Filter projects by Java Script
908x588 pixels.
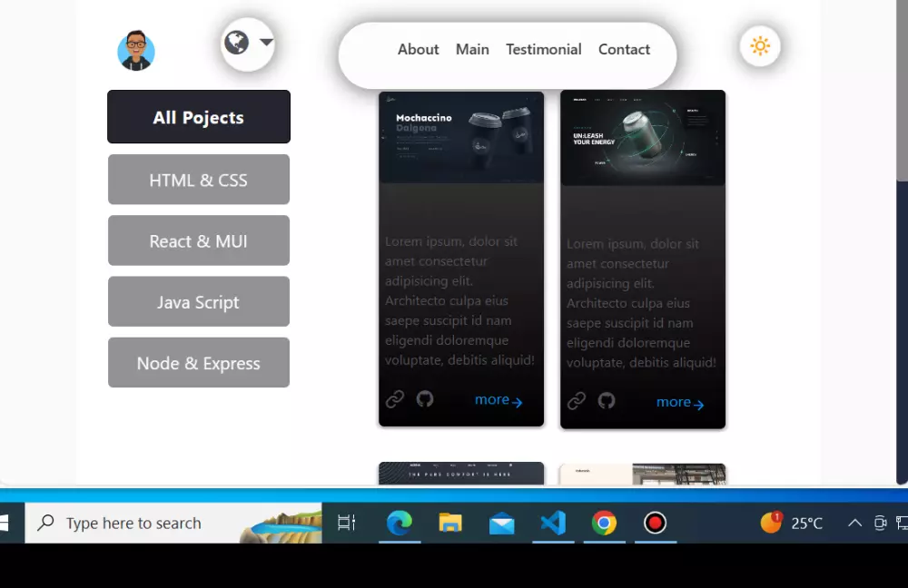point(199,301)
